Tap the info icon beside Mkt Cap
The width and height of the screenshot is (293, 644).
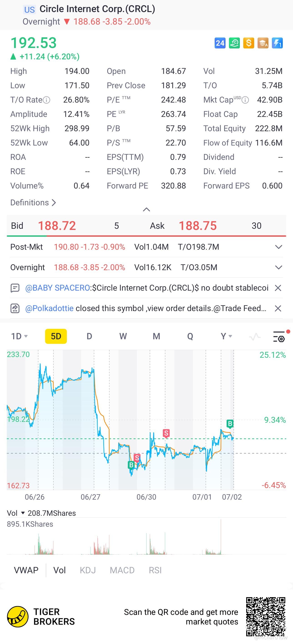[246, 100]
